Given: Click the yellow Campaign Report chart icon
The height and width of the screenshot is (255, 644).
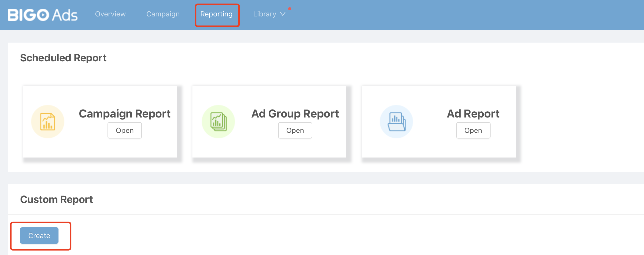Looking at the screenshot, I should (48, 122).
